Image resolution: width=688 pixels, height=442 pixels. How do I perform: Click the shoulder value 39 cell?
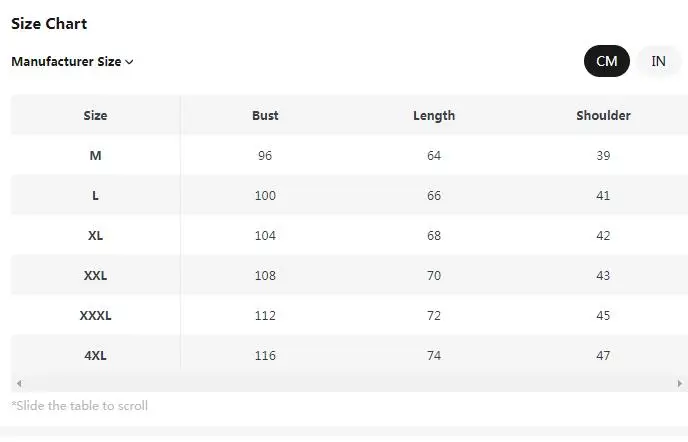pos(603,155)
